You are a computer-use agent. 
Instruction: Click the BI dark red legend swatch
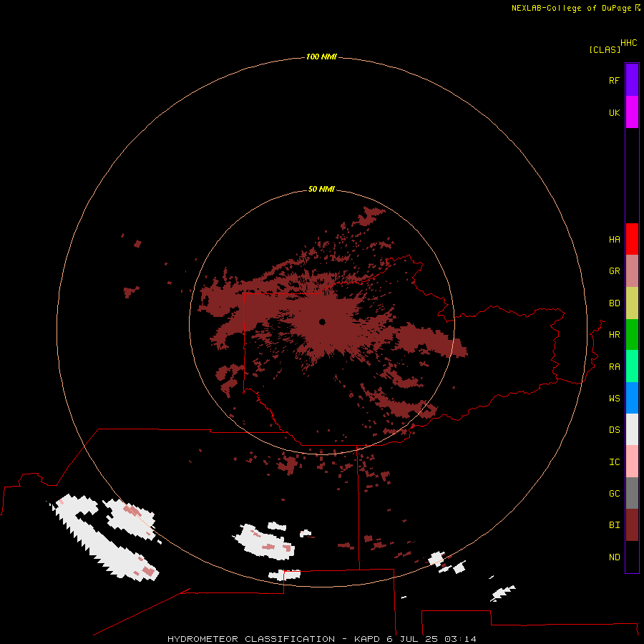coord(632,525)
